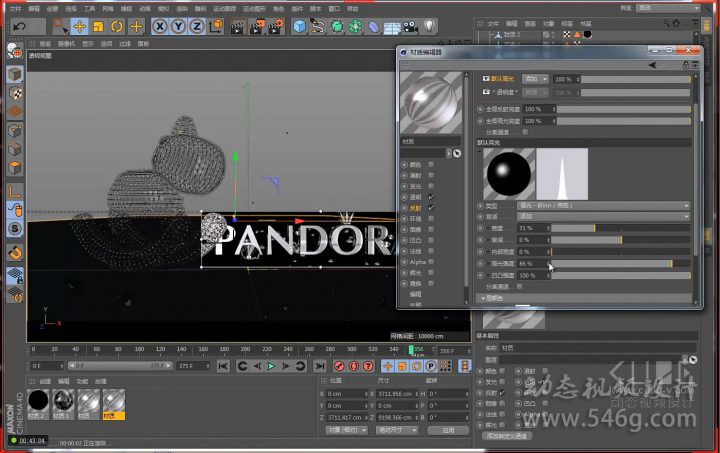Enable the Alpha channel checkbox
720x453 pixels.
(431, 262)
